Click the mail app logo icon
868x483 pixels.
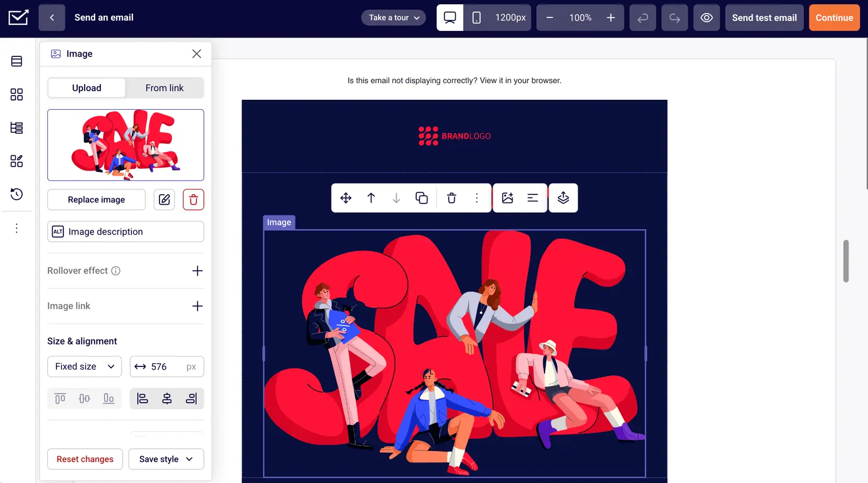tap(18, 17)
